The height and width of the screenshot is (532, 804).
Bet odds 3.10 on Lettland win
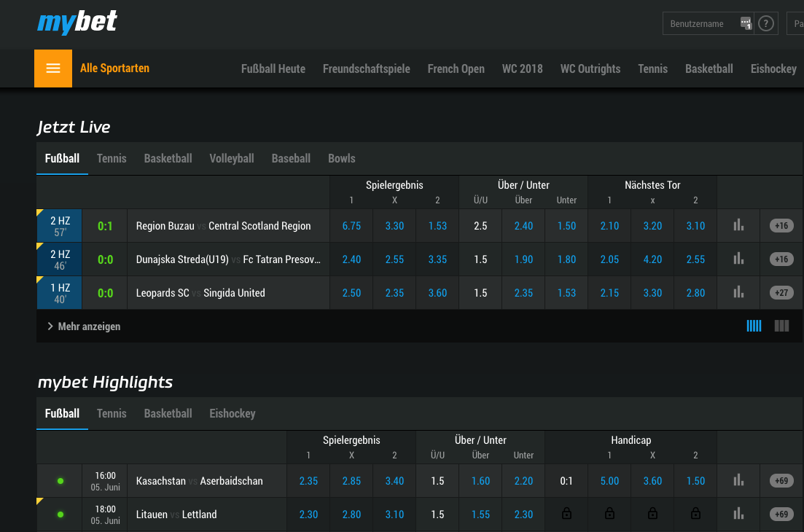point(395,514)
